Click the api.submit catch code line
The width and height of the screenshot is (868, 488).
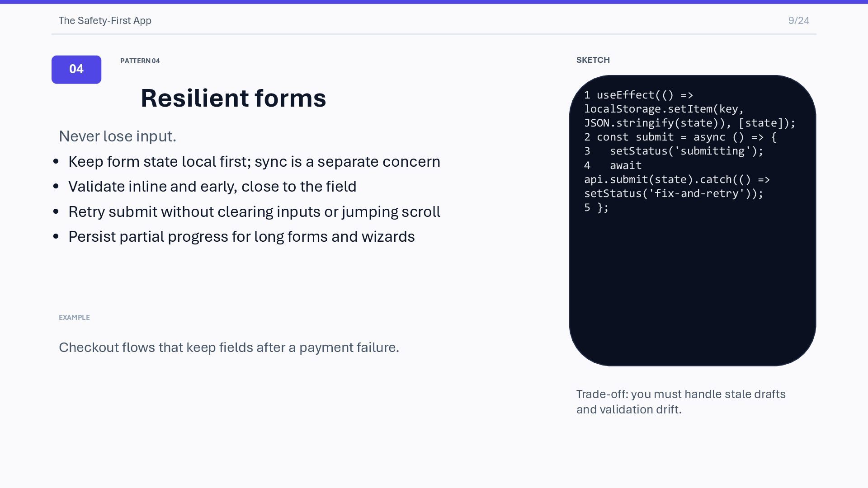[x=677, y=180]
